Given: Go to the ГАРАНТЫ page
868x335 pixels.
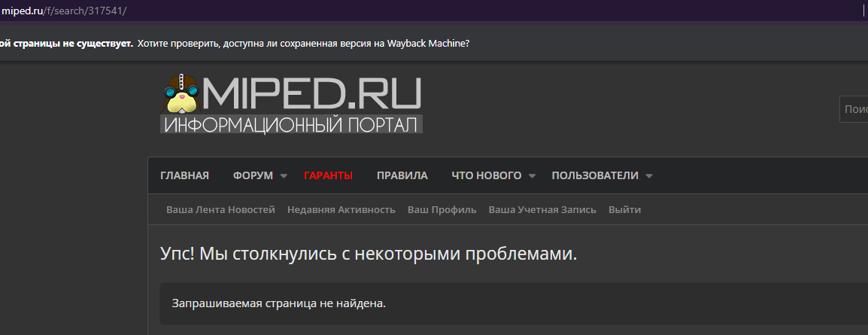Looking at the screenshot, I should point(328,175).
